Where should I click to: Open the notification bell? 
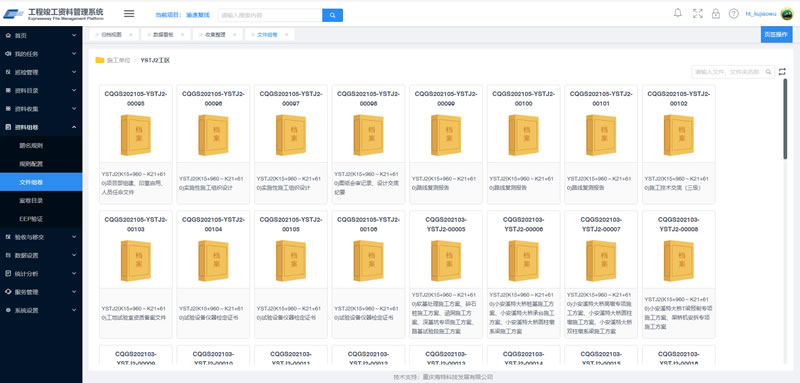(678, 13)
